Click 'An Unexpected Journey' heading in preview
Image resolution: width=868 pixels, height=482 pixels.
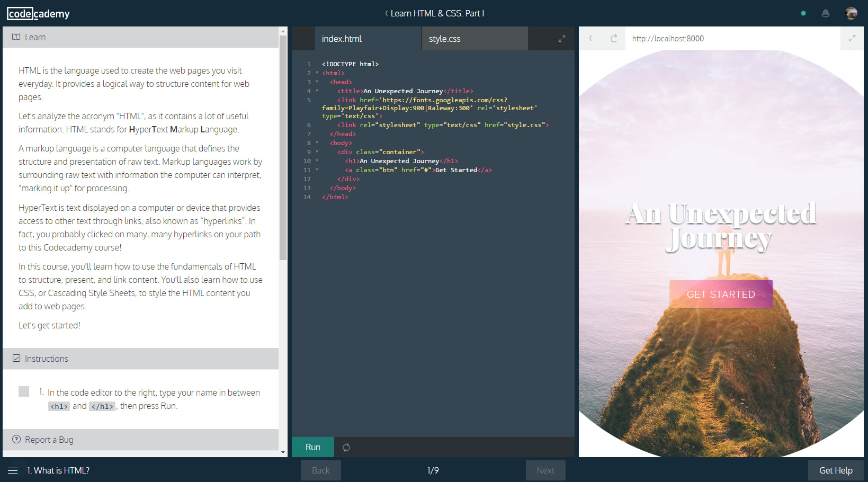[721, 227]
